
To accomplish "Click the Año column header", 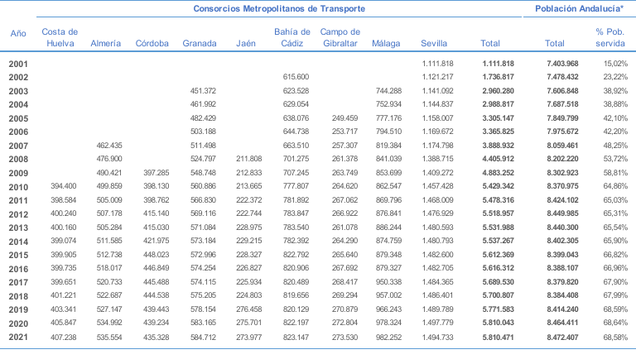I will 18,35.
